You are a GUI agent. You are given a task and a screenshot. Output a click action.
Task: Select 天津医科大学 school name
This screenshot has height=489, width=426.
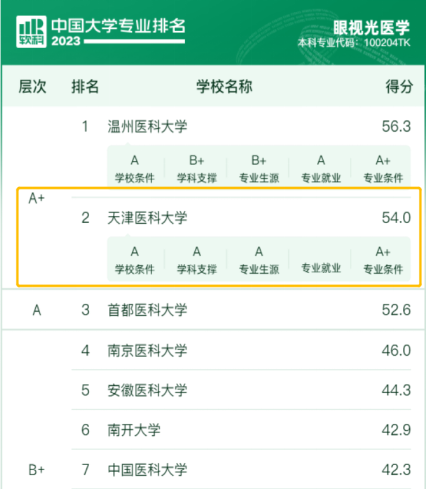[147, 218]
